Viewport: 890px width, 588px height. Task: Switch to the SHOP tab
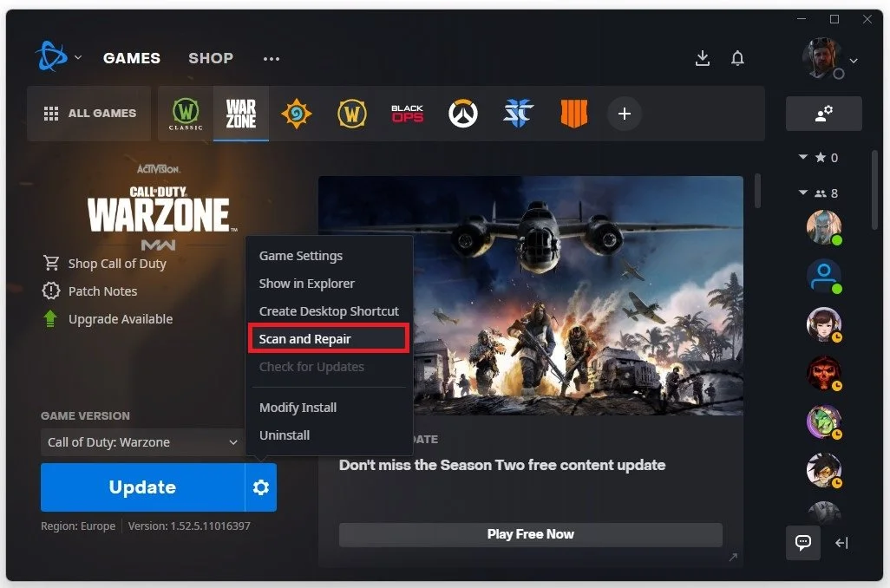(x=211, y=58)
